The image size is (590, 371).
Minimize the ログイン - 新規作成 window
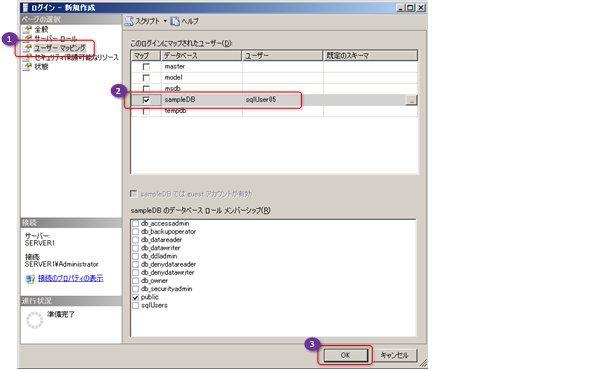click(401, 8)
